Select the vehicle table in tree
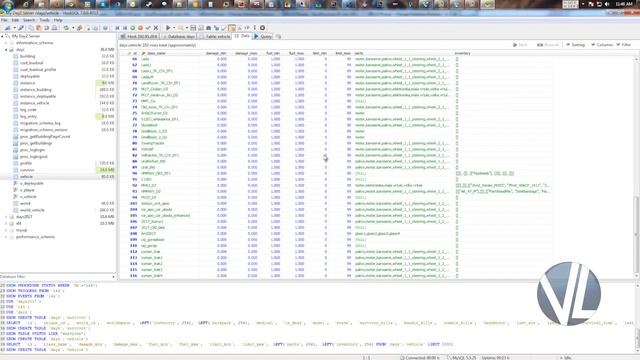Image resolution: width=640 pixels, height=360 pixels. coord(26,177)
